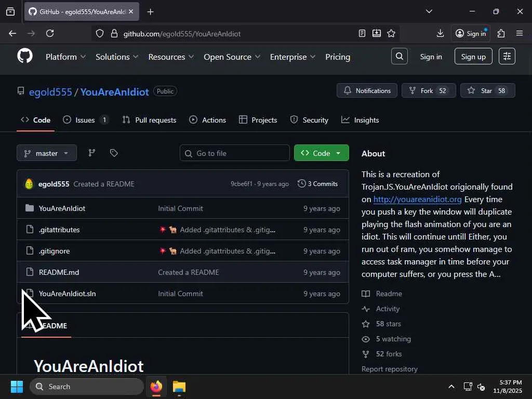Open the Firefox View icon at top left
This screenshot has width=532, height=399.
[x=10, y=12]
